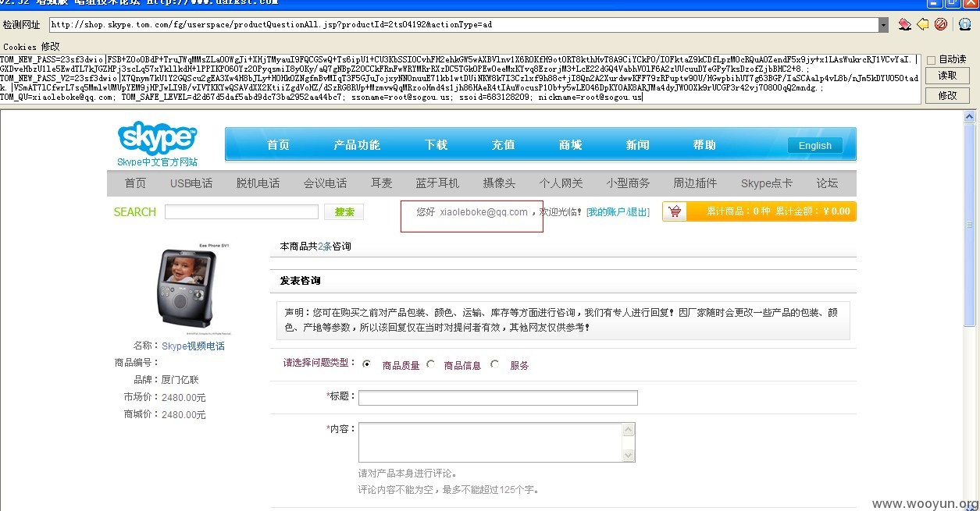
Task: Enable the 自动读 checkbox
Action: pos(931,60)
